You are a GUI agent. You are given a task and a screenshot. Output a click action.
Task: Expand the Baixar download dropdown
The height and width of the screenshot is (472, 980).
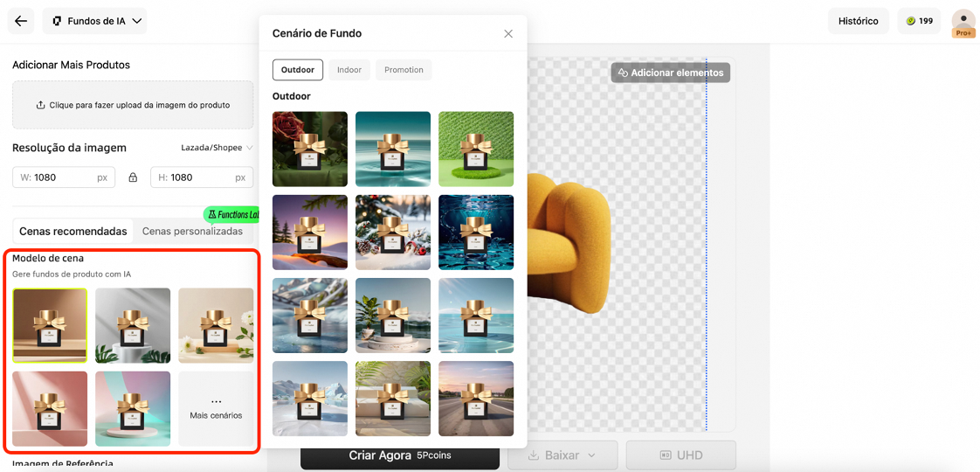pos(562,455)
